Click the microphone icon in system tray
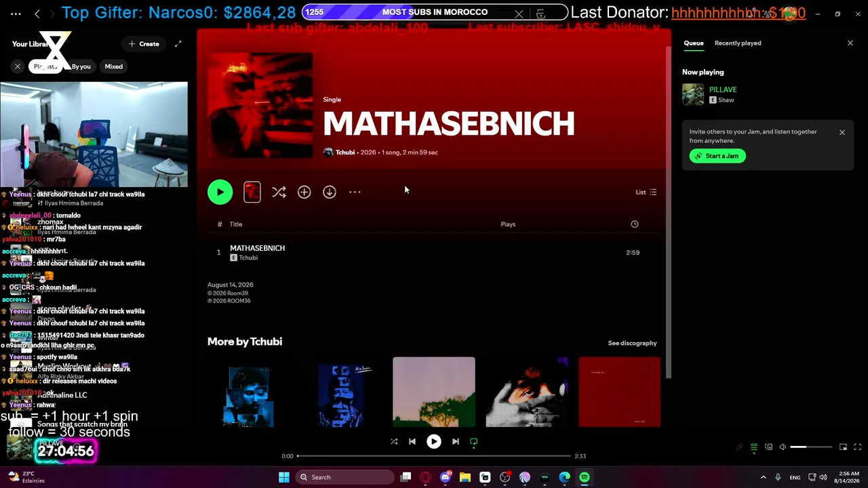Screen dimensions: 868x488 [778, 477]
